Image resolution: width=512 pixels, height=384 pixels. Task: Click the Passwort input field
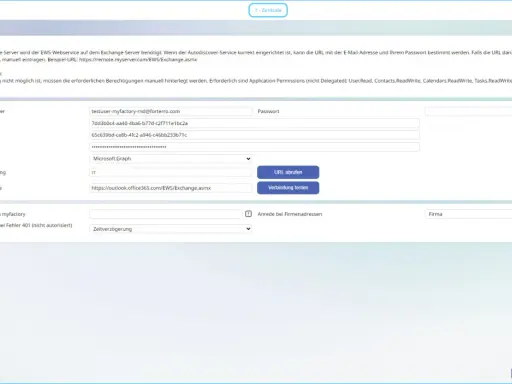tap(468, 111)
